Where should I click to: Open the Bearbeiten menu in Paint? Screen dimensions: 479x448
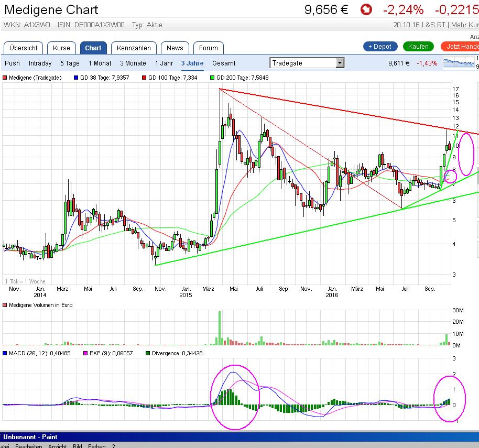29,446
